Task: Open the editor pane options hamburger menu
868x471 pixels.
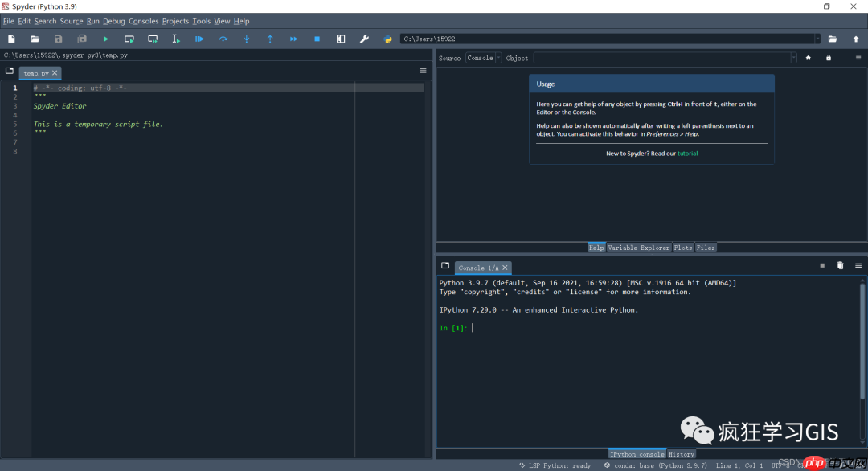Action: point(423,72)
